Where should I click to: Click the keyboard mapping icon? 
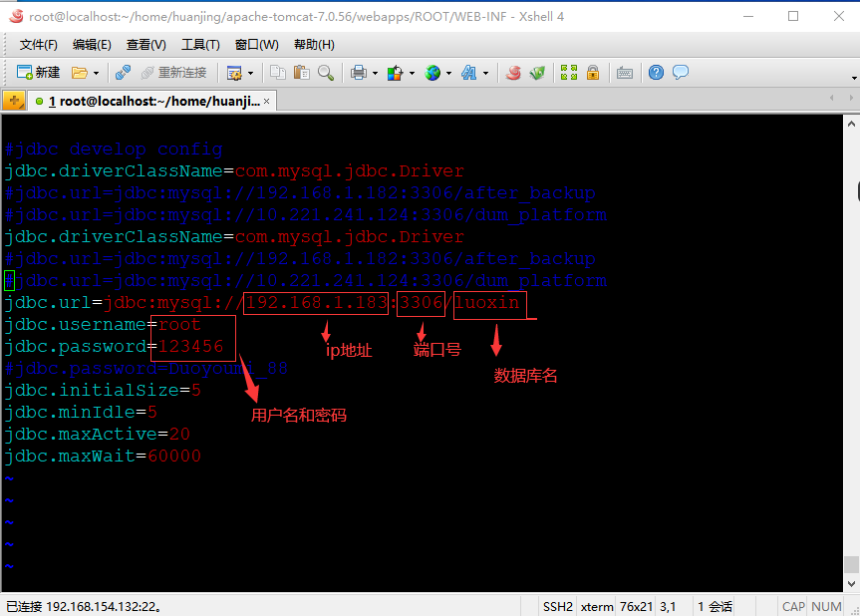click(625, 73)
